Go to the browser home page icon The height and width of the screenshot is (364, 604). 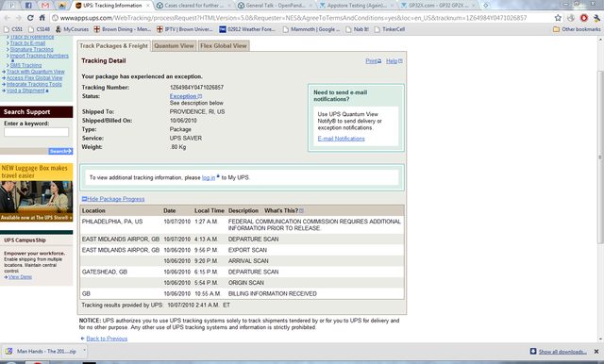coord(42,18)
